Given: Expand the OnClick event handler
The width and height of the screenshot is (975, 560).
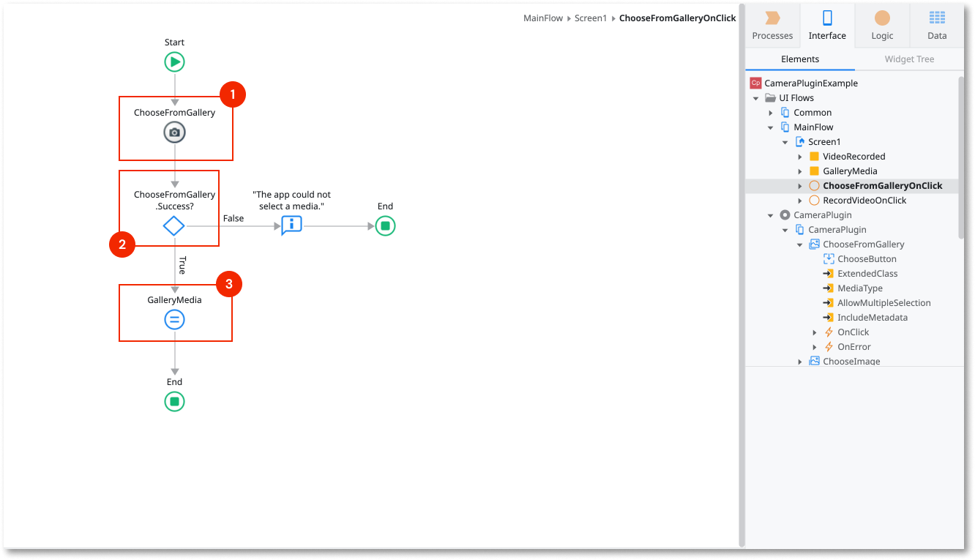Looking at the screenshot, I should pos(815,332).
